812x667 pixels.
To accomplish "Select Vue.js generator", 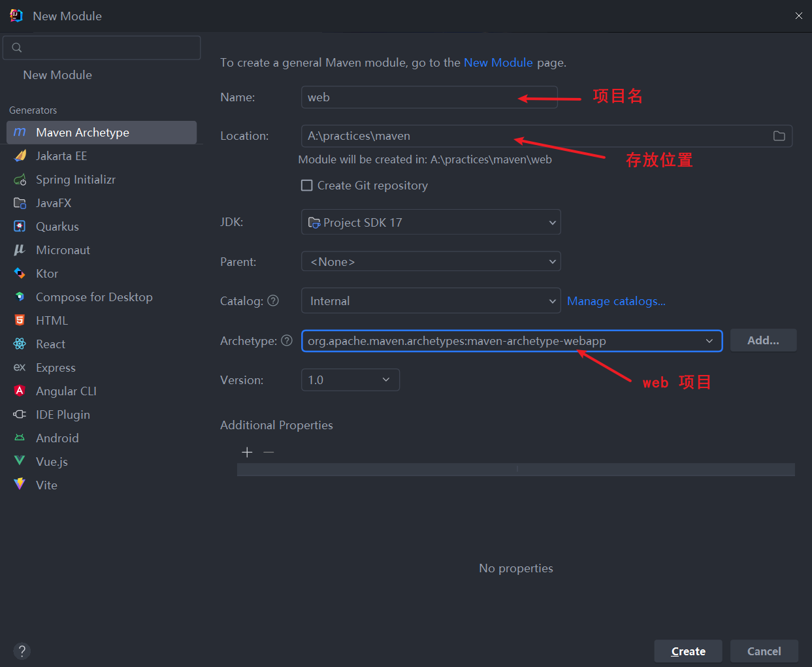I will (101, 462).
